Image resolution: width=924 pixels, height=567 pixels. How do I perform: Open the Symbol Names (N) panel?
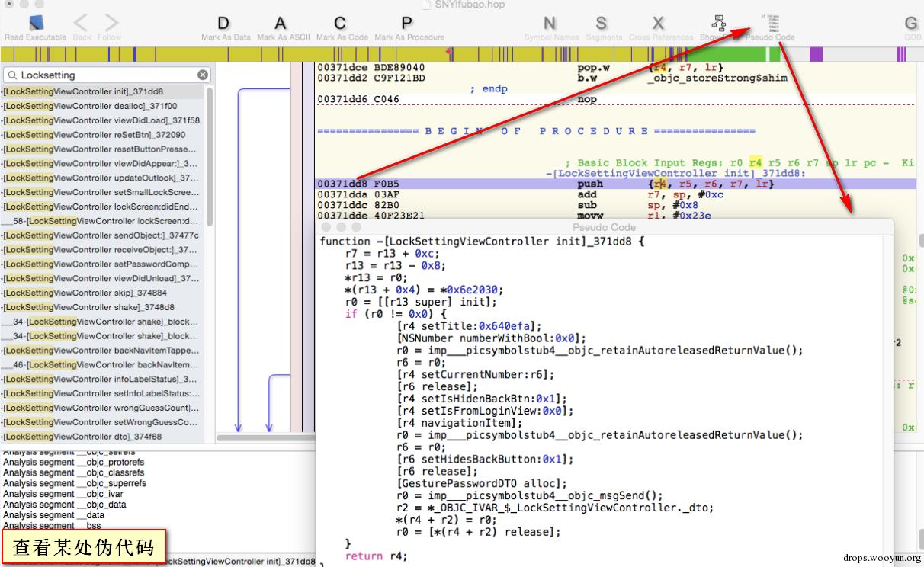(x=549, y=24)
